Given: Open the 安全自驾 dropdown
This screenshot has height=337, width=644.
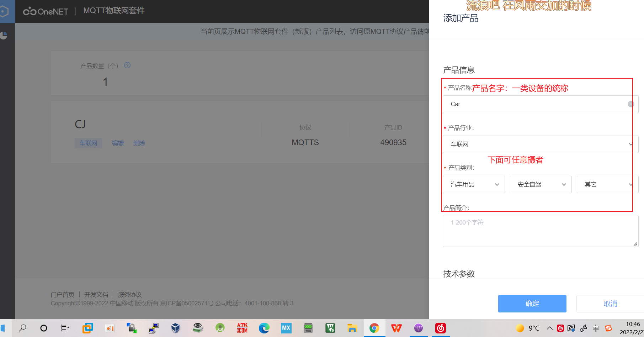Looking at the screenshot, I should [541, 184].
